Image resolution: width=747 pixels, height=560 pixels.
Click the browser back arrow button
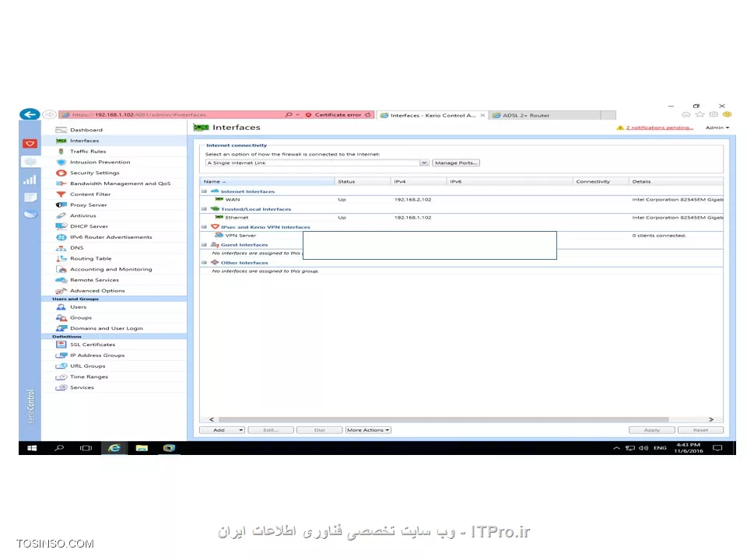coord(30,114)
